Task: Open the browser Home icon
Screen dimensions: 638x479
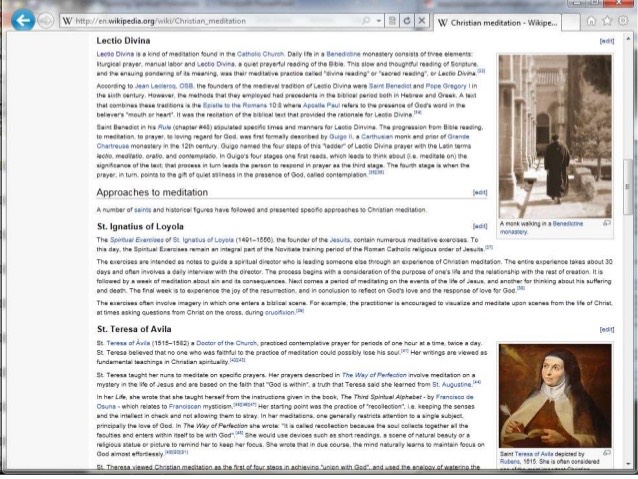Action: pos(591,21)
